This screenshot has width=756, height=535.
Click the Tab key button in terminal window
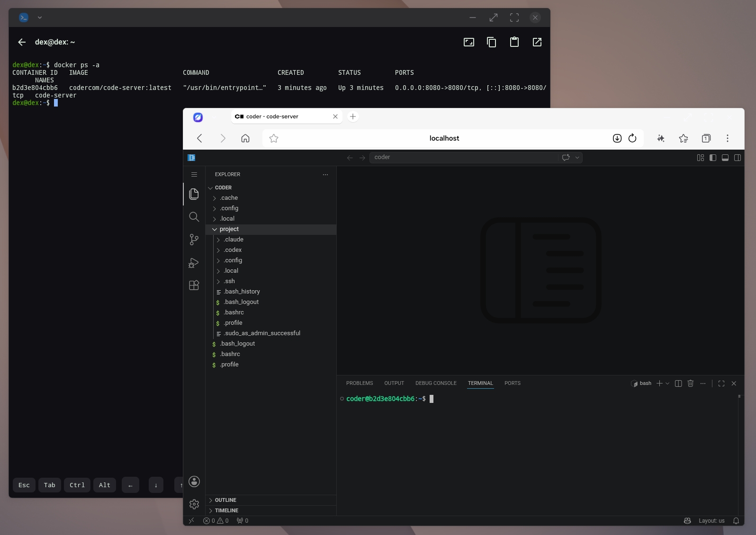click(50, 485)
